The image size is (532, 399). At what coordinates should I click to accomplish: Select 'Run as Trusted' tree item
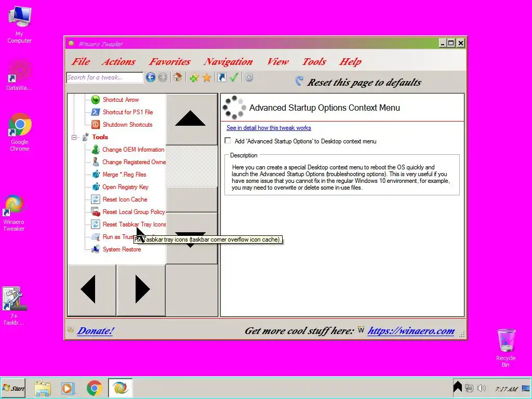coord(118,237)
